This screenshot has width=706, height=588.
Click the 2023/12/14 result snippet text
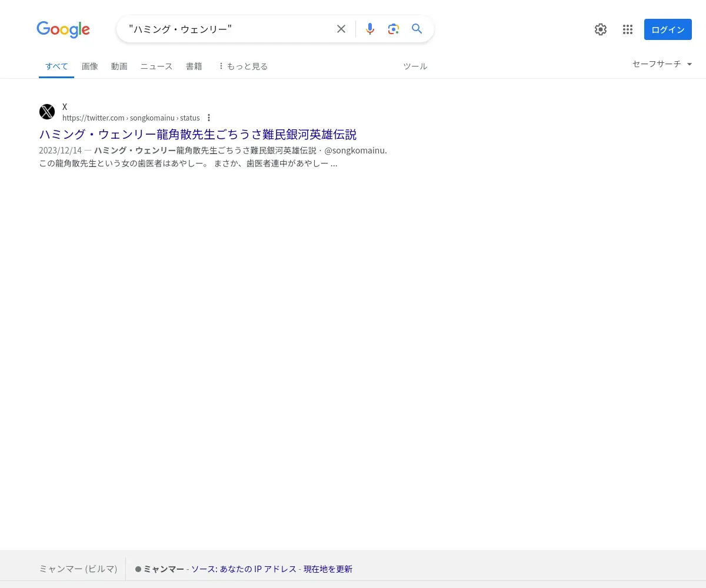click(x=213, y=157)
